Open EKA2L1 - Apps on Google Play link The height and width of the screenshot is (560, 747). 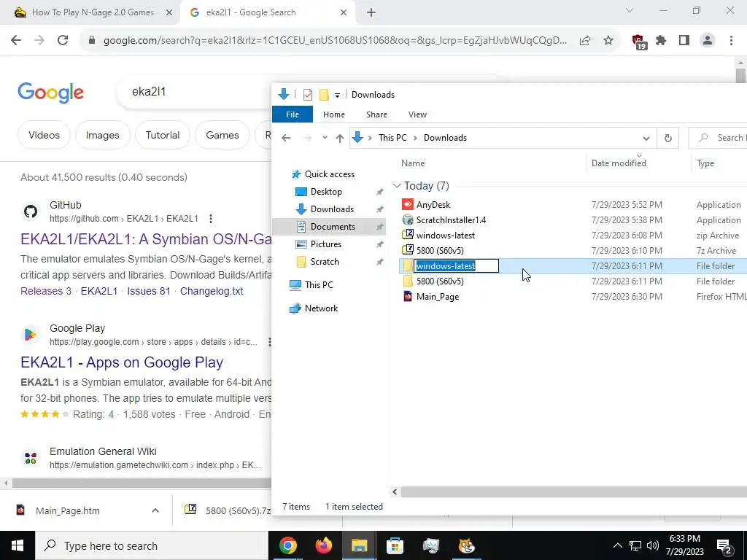(122, 363)
